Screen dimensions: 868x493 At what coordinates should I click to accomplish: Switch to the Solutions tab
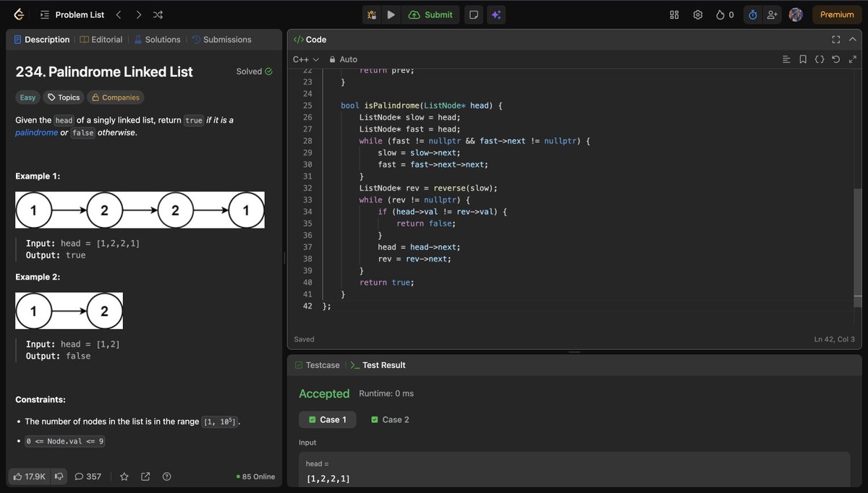coord(157,40)
